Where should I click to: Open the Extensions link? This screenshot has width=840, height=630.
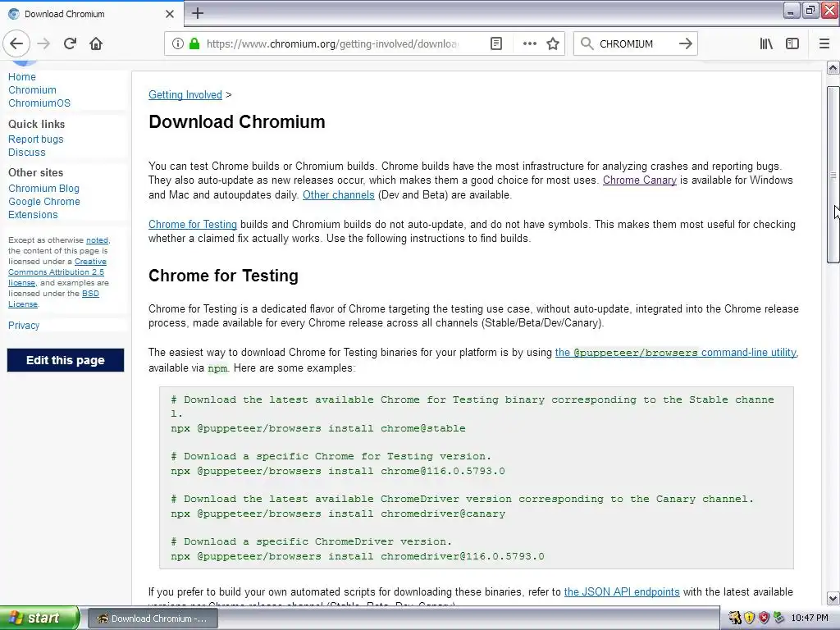coord(33,214)
